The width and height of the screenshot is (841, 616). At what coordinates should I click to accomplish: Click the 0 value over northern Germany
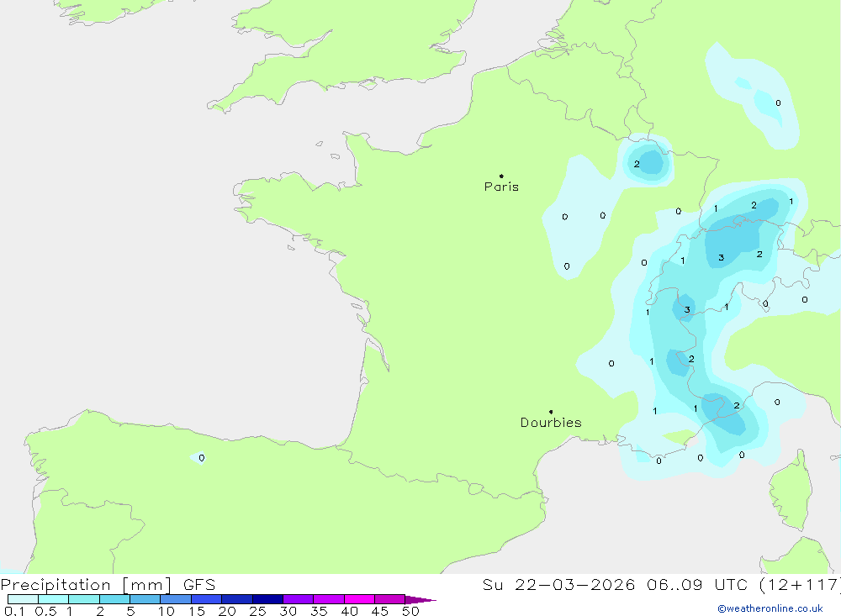click(778, 103)
